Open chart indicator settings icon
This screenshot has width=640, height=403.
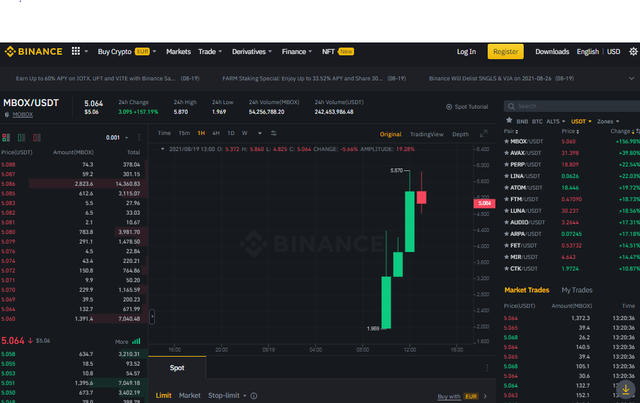[x=273, y=133]
